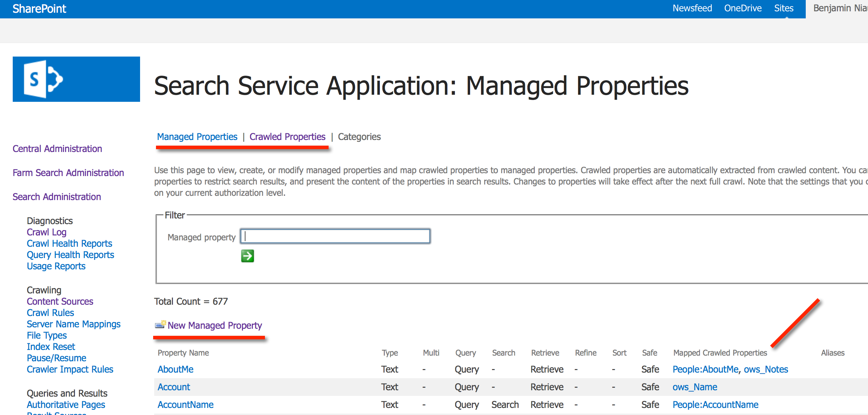Click the SharePoint brand text in top bar

click(39, 8)
